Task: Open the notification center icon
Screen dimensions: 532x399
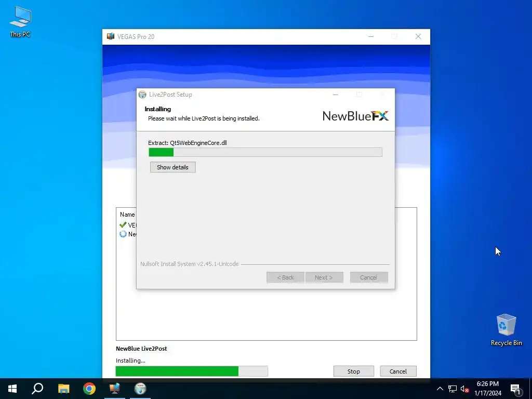Action: (x=515, y=389)
